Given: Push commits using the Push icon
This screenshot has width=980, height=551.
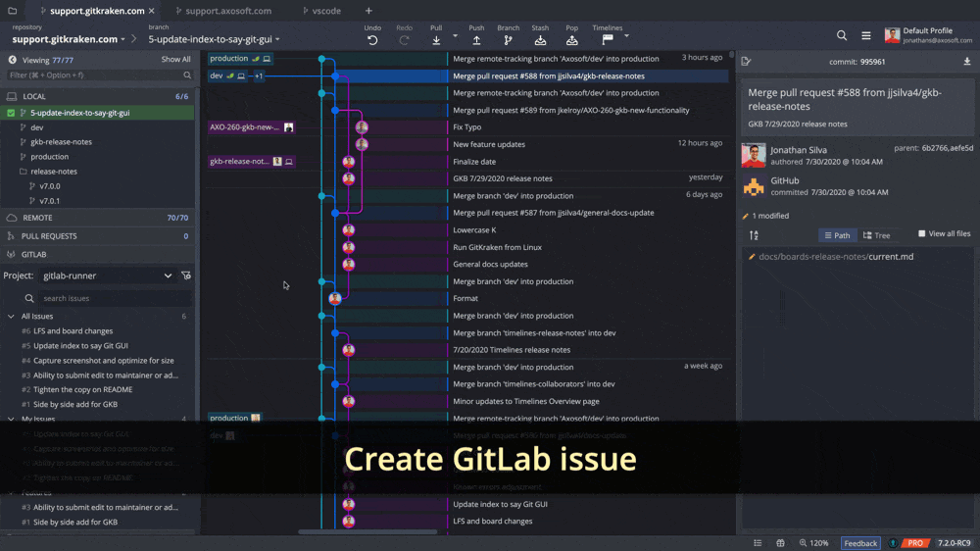Looking at the screenshot, I should pos(476,40).
